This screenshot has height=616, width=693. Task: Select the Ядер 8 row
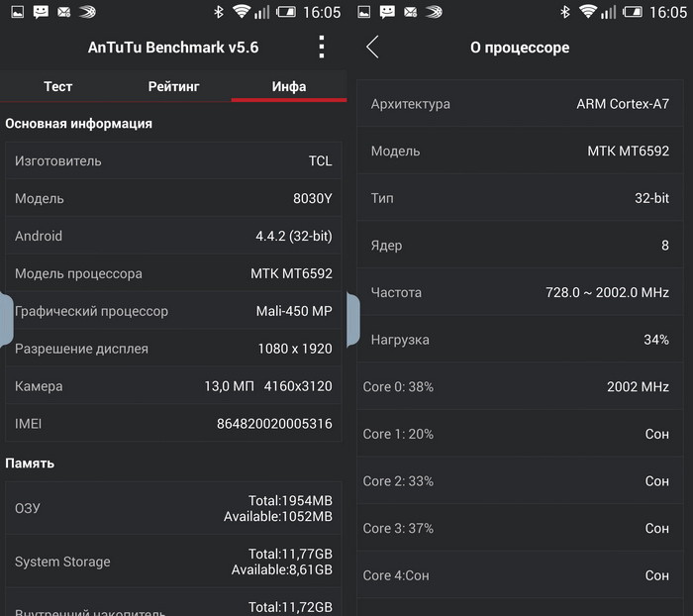520,245
